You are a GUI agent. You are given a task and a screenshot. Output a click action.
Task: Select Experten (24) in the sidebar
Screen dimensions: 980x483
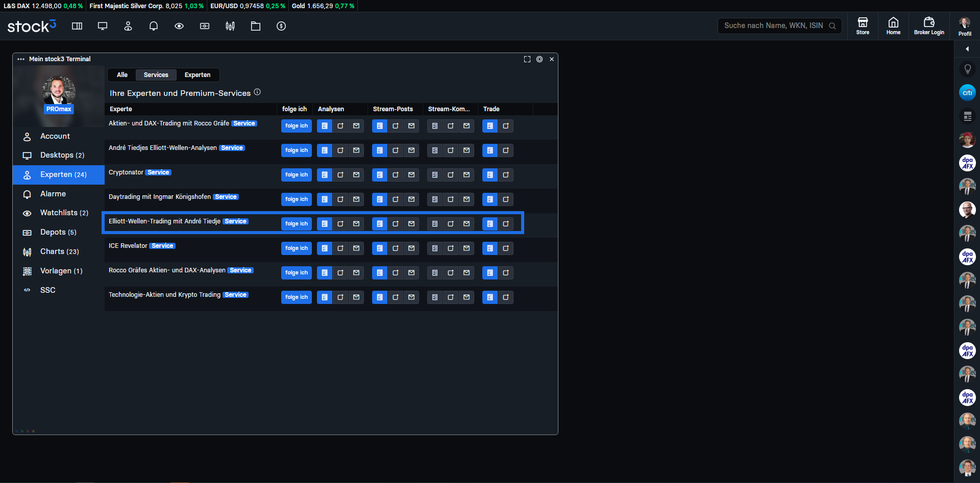pyautogui.click(x=59, y=174)
